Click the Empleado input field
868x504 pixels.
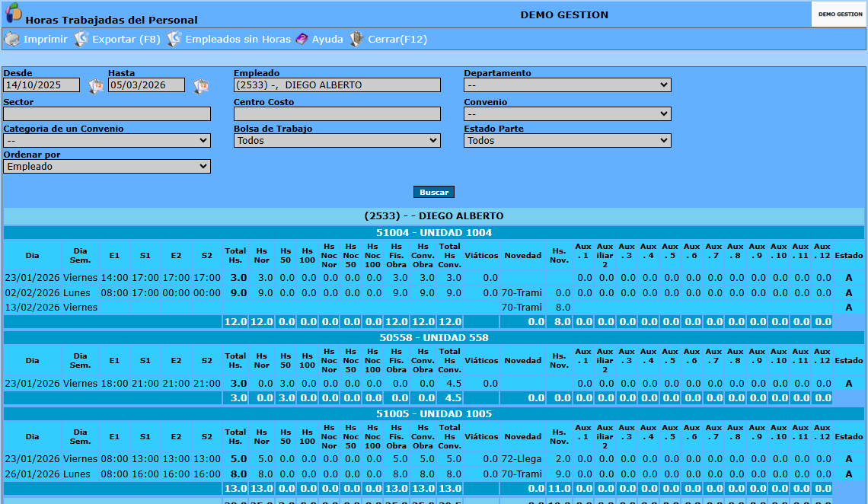coord(337,85)
